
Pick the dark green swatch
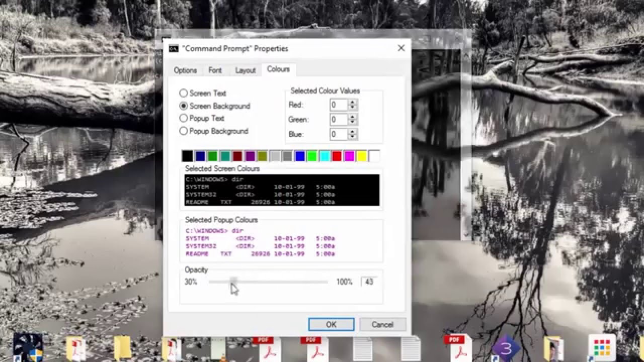coord(212,156)
